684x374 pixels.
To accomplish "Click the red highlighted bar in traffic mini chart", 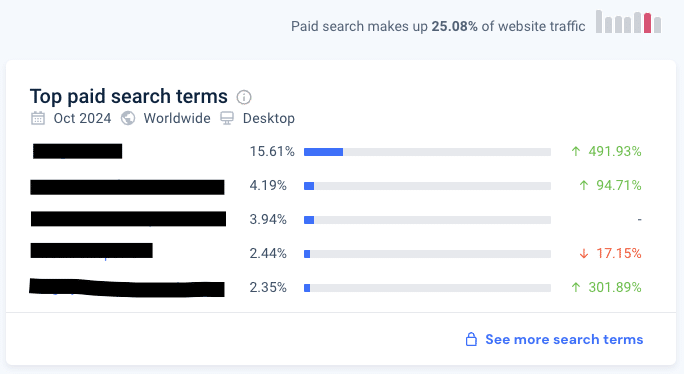I will point(647,23).
